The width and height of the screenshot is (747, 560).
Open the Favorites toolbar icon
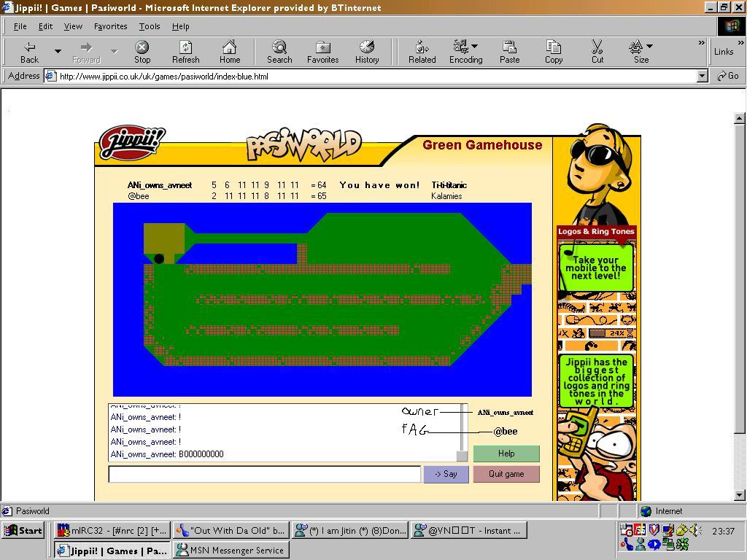(322, 52)
